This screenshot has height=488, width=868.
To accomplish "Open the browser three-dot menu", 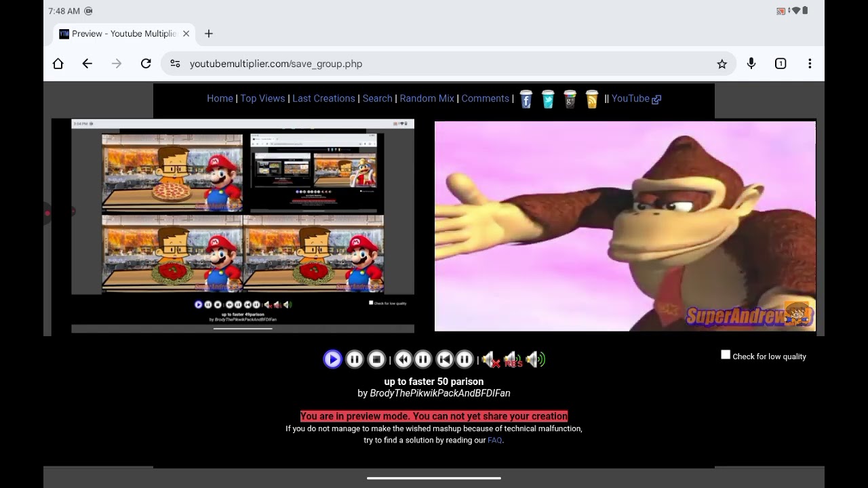I will (810, 64).
